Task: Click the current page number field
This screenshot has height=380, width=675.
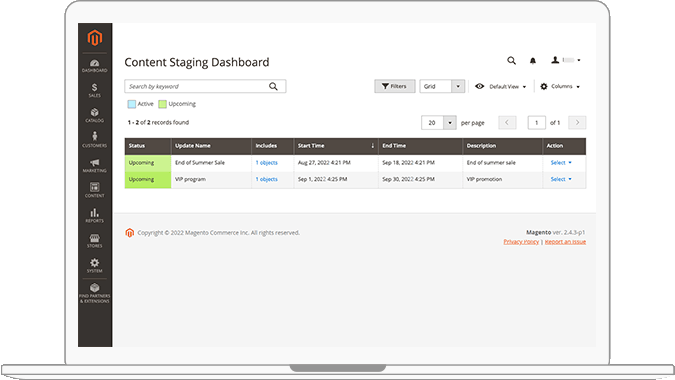Action: [x=536, y=123]
